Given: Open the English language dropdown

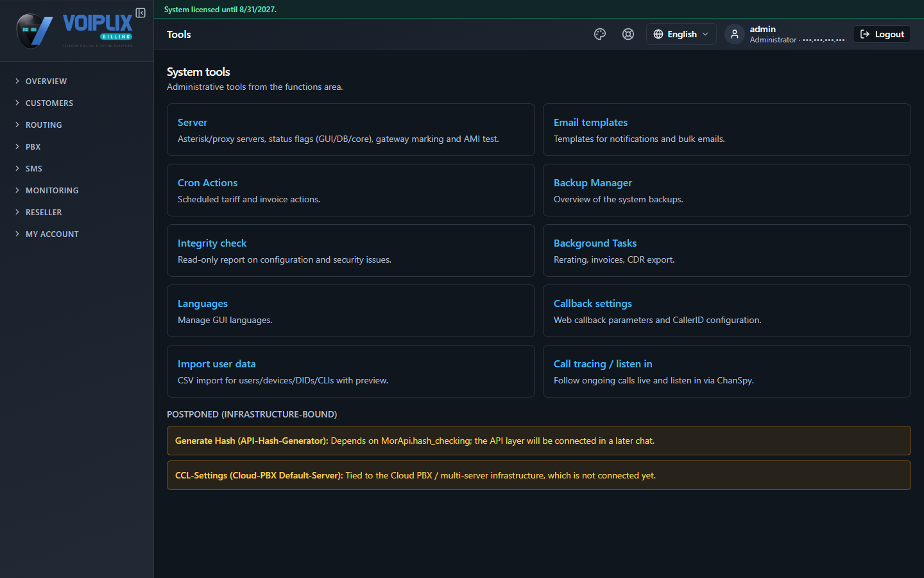Looking at the screenshot, I should tap(681, 34).
